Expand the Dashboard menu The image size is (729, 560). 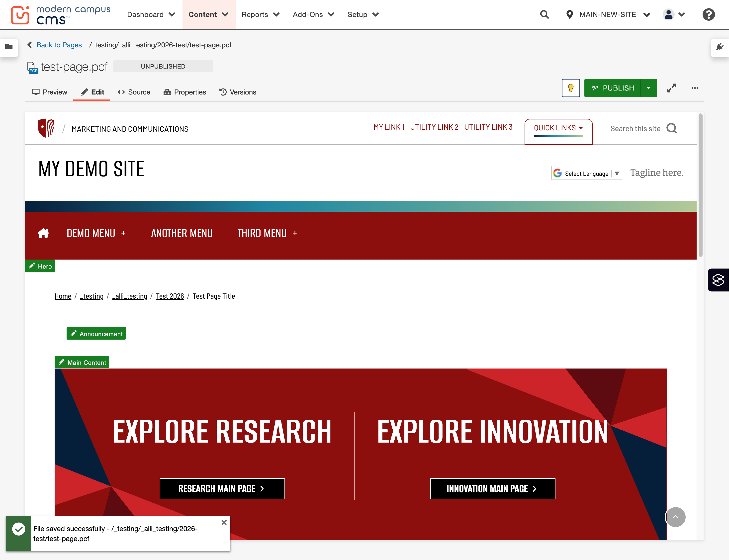[151, 14]
